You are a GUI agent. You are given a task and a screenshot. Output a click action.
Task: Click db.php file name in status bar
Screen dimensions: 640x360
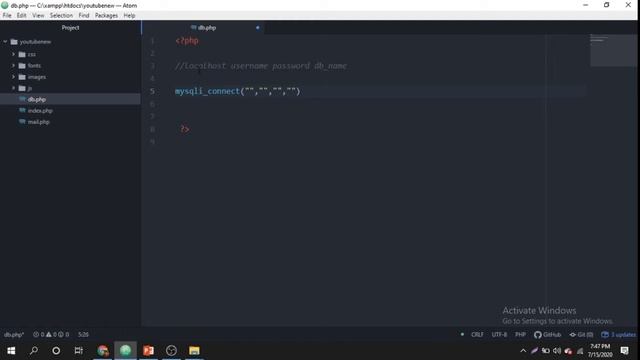pos(14,335)
